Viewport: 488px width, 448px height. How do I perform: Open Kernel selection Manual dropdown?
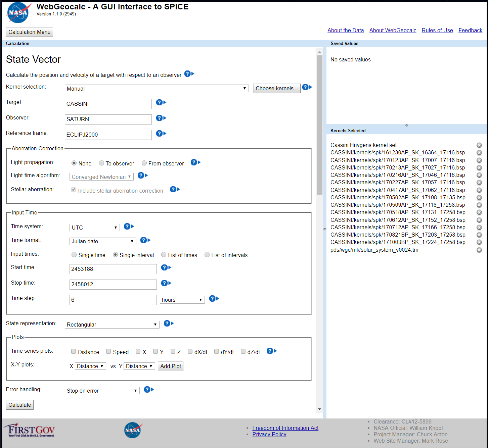(x=157, y=89)
